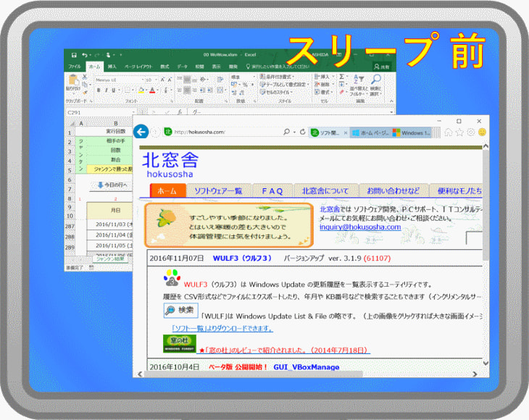The width and height of the screenshot is (529, 420).
Task: Click the browser Favorites star icon
Action: pos(459,132)
